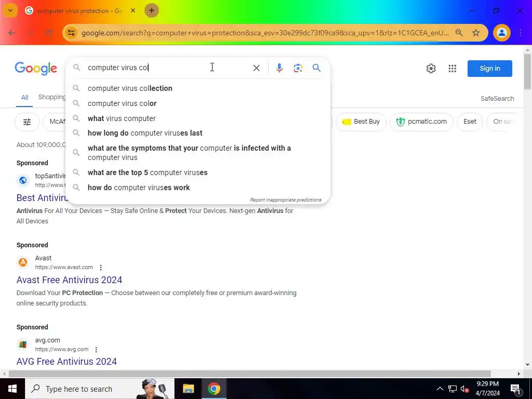Image resolution: width=532 pixels, height=399 pixels.
Task: Click the muted volume icon in tray
Action: pos(465,389)
